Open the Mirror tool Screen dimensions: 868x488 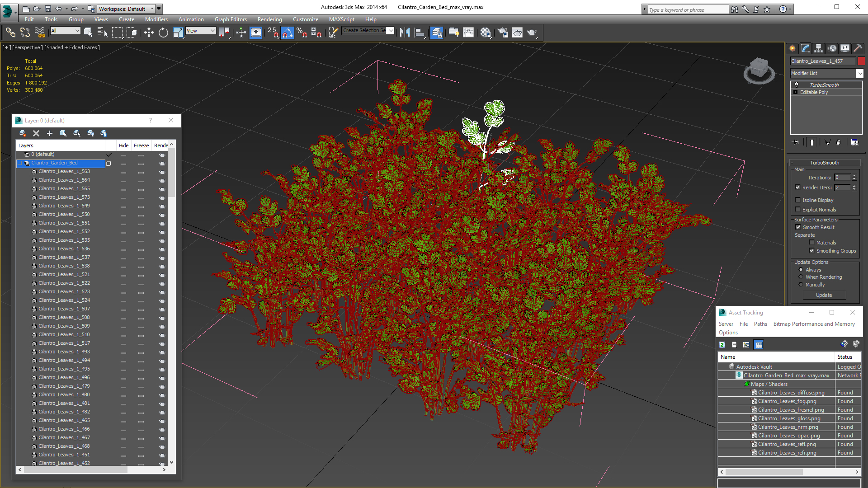click(405, 32)
